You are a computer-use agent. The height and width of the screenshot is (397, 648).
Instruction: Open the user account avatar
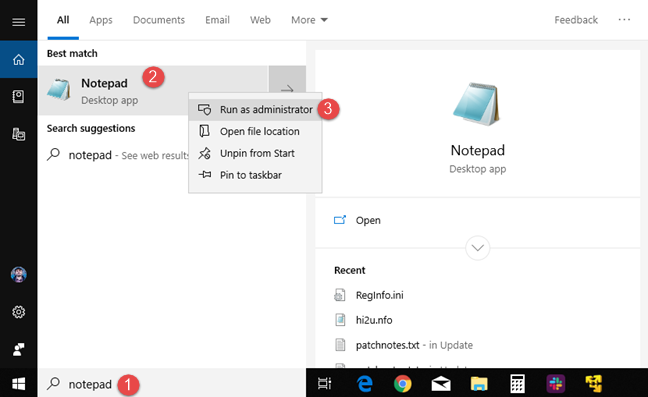(x=19, y=274)
